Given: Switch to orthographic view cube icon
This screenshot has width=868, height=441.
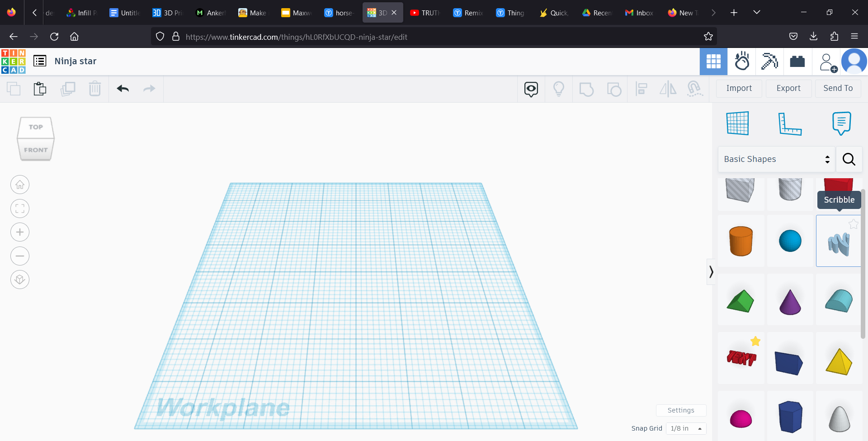Looking at the screenshot, I should tap(20, 280).
